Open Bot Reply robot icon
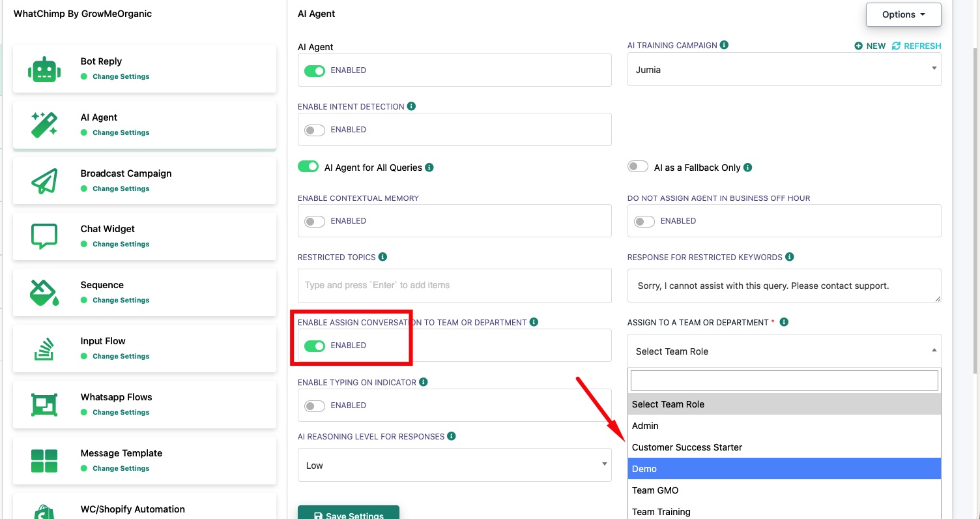 [44, 69]
